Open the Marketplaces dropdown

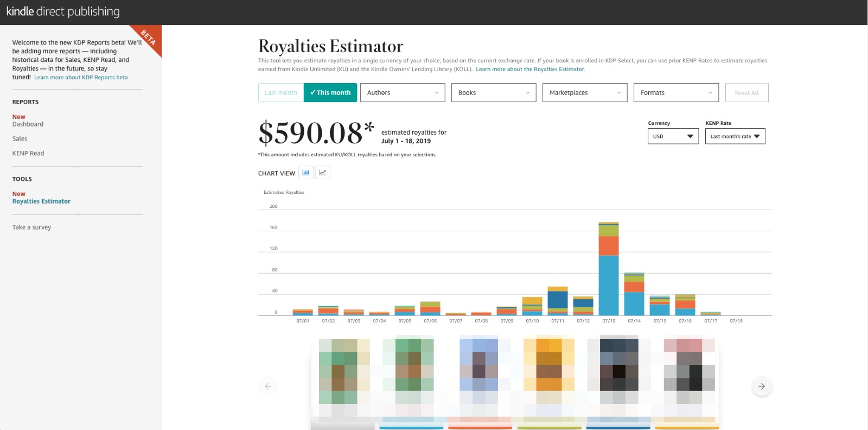tap(585, 93)
